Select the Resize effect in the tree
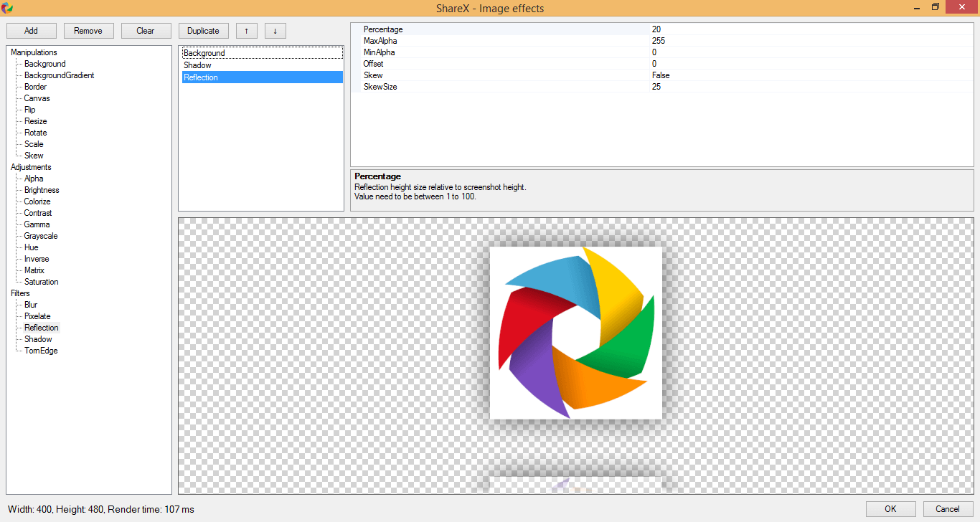The width and height of the screenshot is (980, 522). point(35,121)
